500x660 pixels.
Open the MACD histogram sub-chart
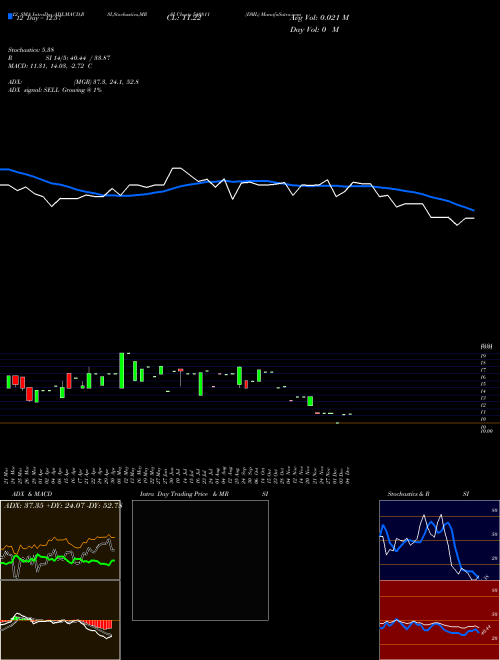60,620
